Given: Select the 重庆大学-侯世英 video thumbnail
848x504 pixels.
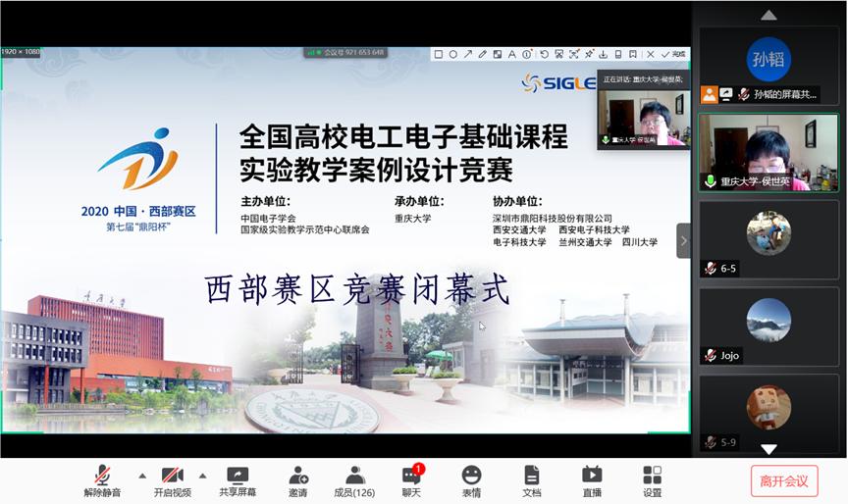Looking at the screenshot, I should coord(768,152).
